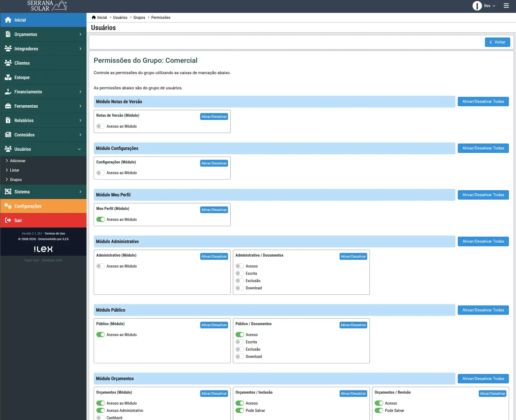
Task: Open the Ilex user dropdown arrow
Action: 494,6
